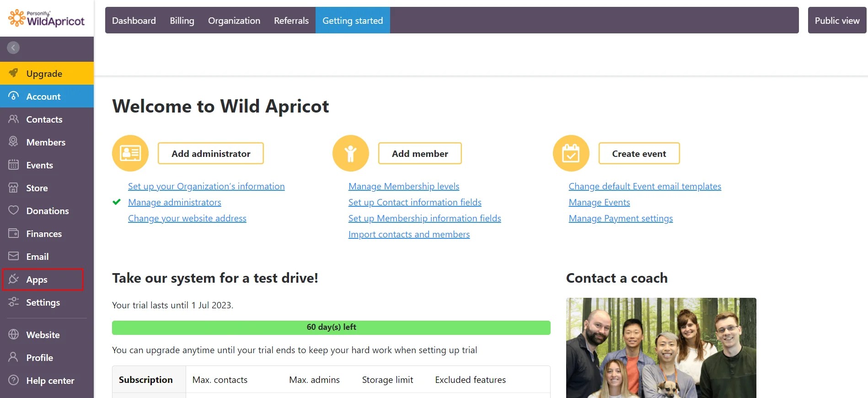Select Finances in the sidebar menu
868x398 pixels.
[47, 233]
